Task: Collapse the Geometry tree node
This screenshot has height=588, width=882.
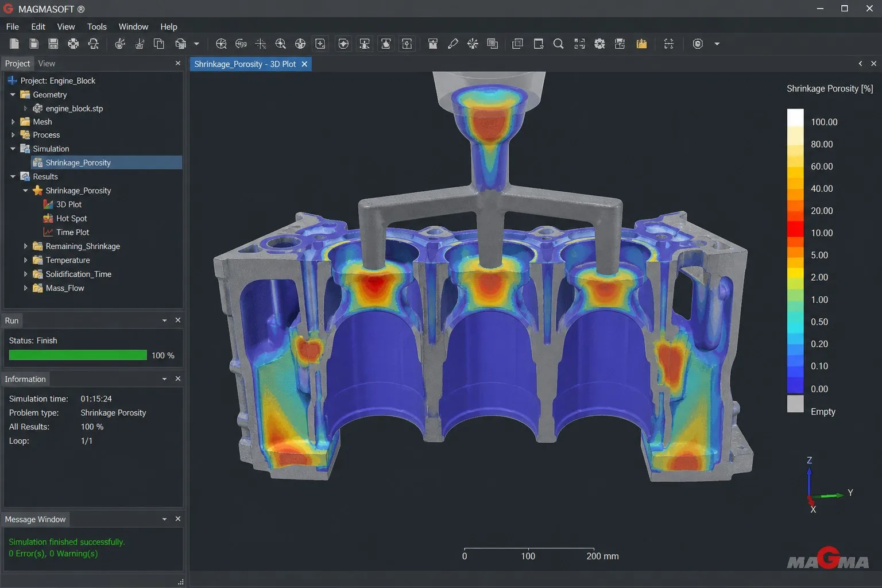Action: pos(13,95)
